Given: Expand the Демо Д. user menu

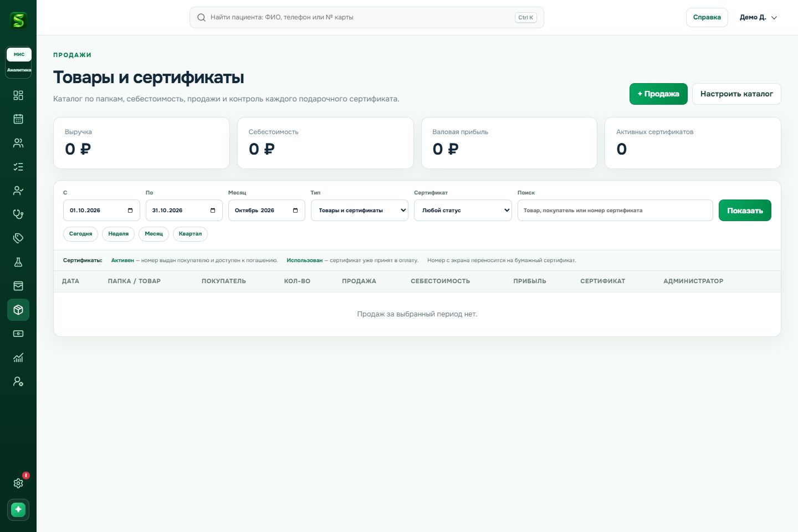Looking at the screenshot, I should pos(758,17).
